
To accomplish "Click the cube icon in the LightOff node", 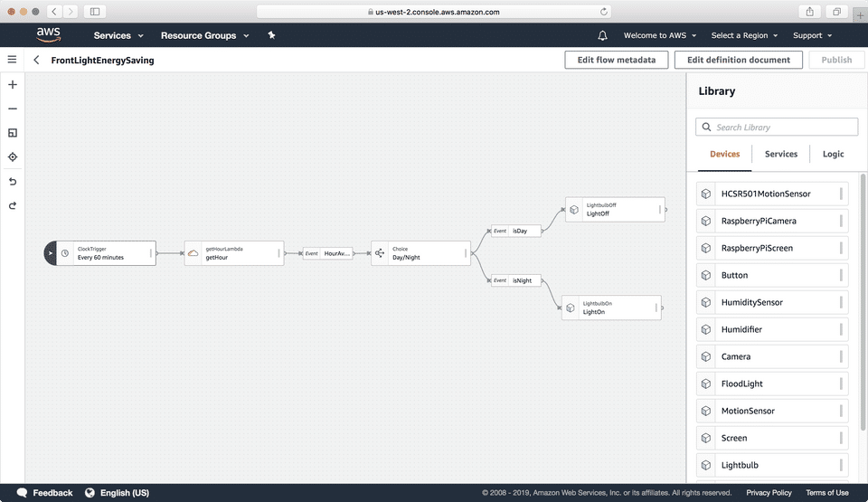I will [574, 210].
